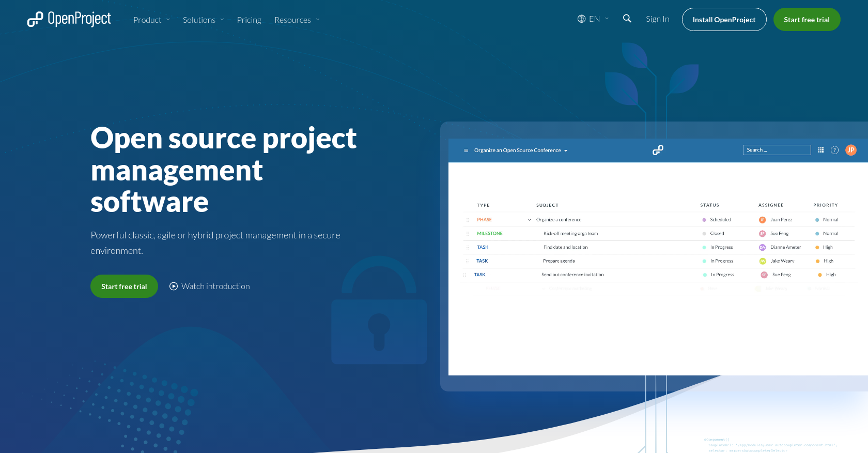868x453 pixels.
Task: Click the Scheduled status cell
Action: (x=717, y=220)
